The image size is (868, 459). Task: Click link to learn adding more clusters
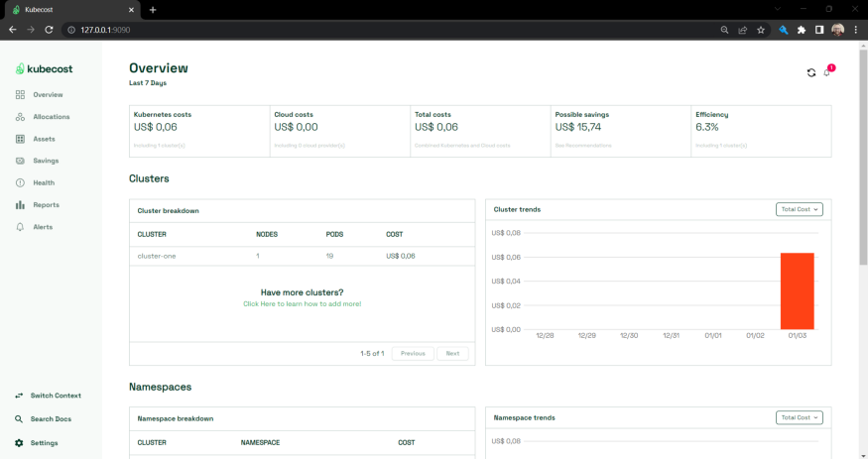[x=302, y=303]
